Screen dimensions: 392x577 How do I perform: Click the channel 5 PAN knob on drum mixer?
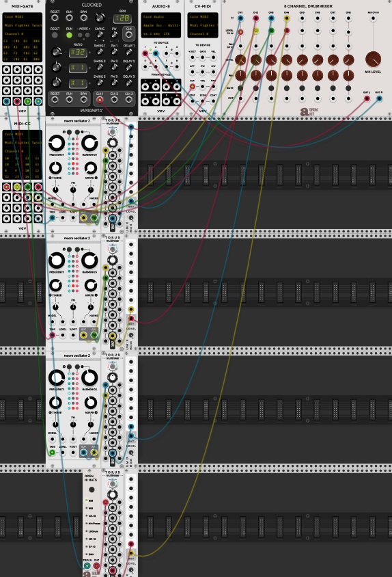pos(302,75)
